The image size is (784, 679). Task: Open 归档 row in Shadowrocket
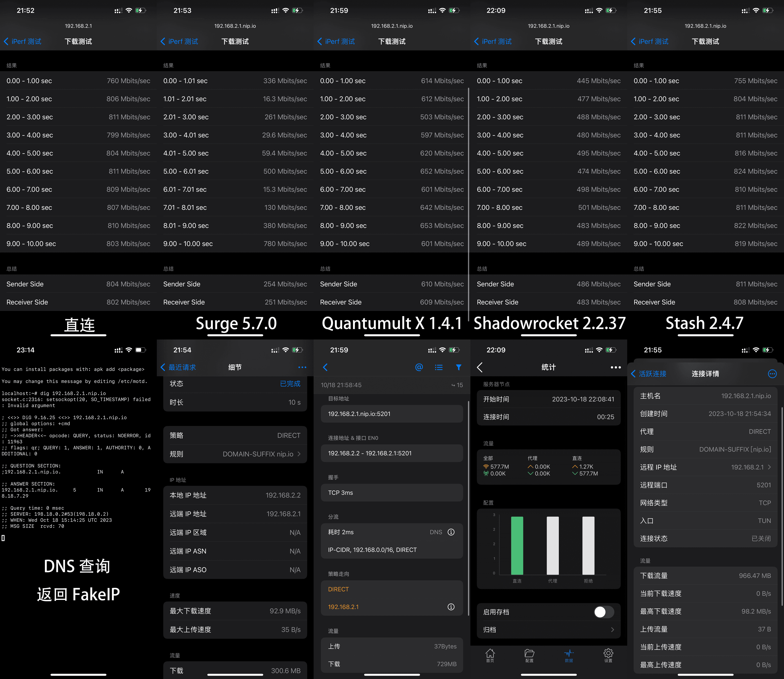548,630
